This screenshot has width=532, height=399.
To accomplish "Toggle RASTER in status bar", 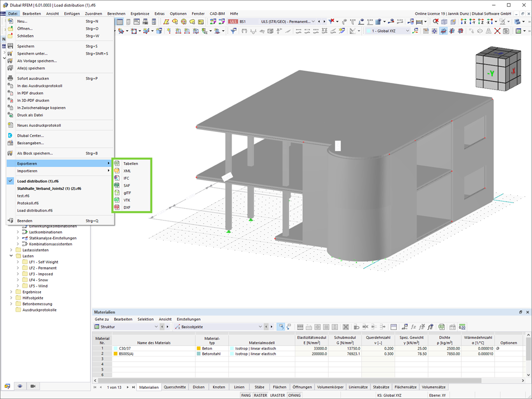I will 260,395.
